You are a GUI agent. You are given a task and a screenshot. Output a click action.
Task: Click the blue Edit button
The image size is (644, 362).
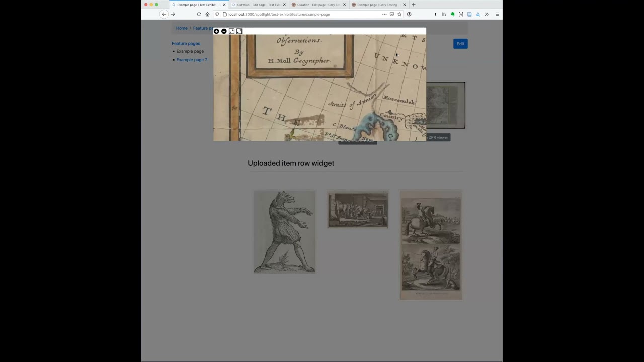[x=460, y=44]
